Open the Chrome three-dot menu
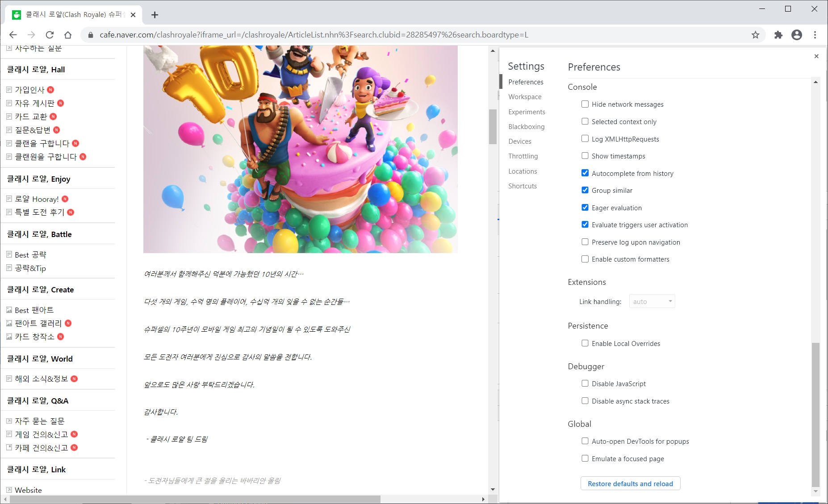The width and height of the screenshot is (828, 504). [815, 35]
